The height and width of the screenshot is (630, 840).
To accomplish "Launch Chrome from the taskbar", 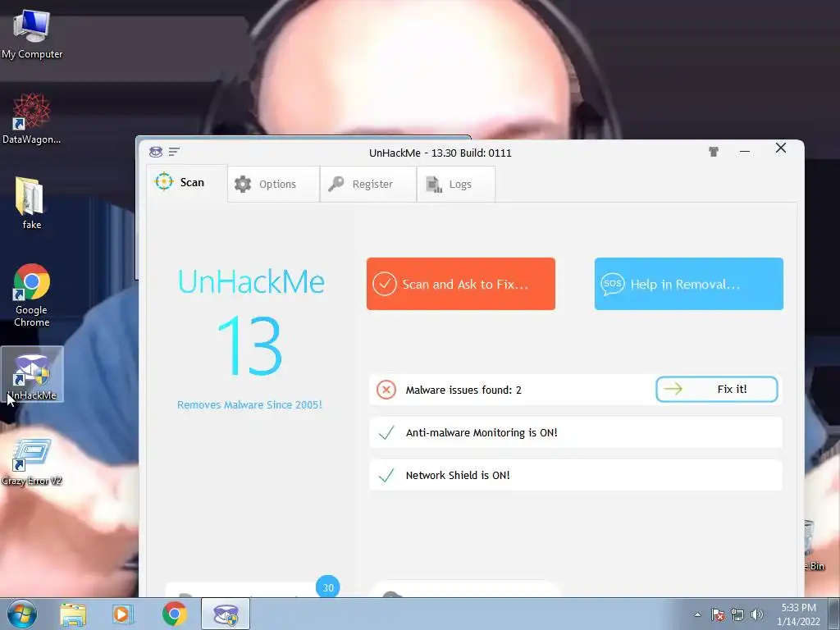I will click(x=175, y=614).
